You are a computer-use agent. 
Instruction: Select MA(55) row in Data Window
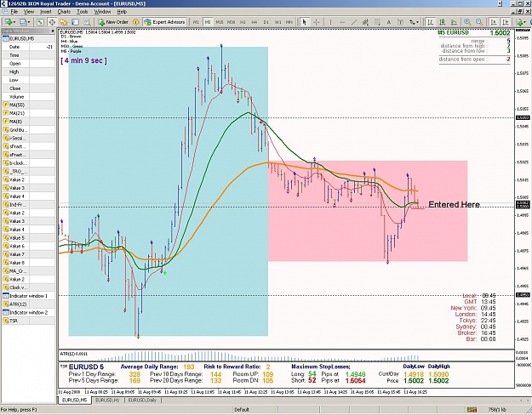(28, 105)
